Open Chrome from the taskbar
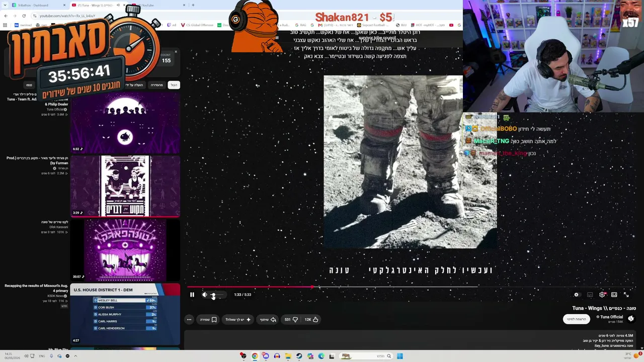The height and width of the screenshot is (362, 644). [x=255, y=356]
